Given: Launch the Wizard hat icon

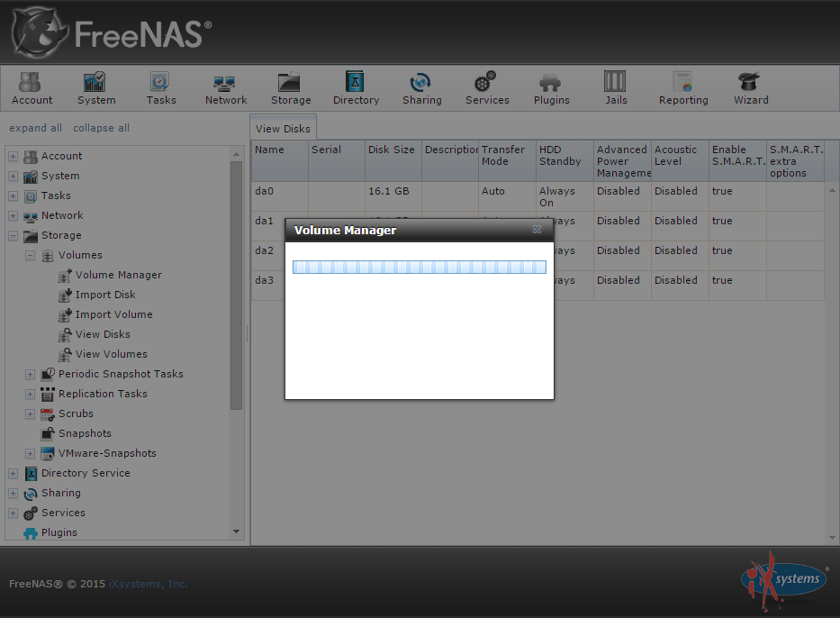Looking at the screenshot, I should click(x=750, y=88).
